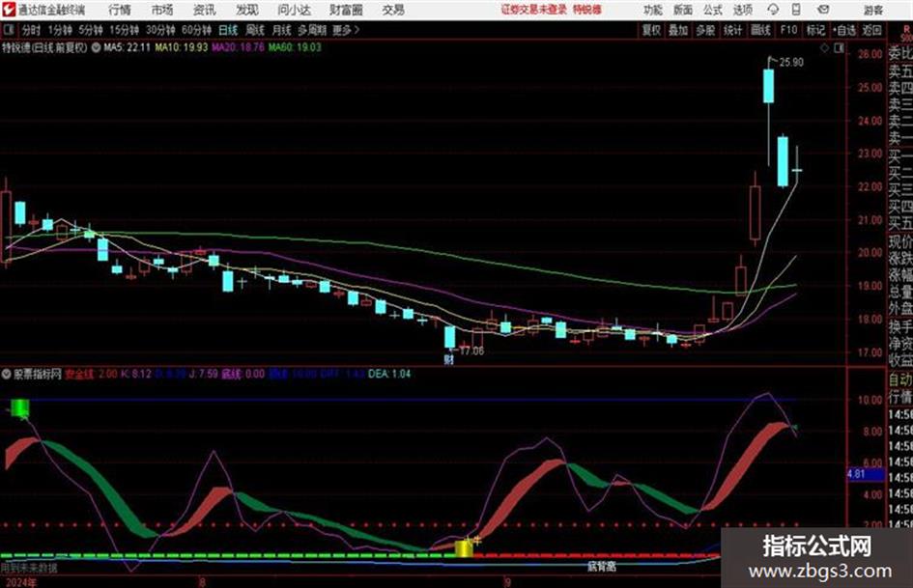This screenshot has height=588, width=913.
Task: Open the 问小达 menu
Action: [x=294, y=10]
